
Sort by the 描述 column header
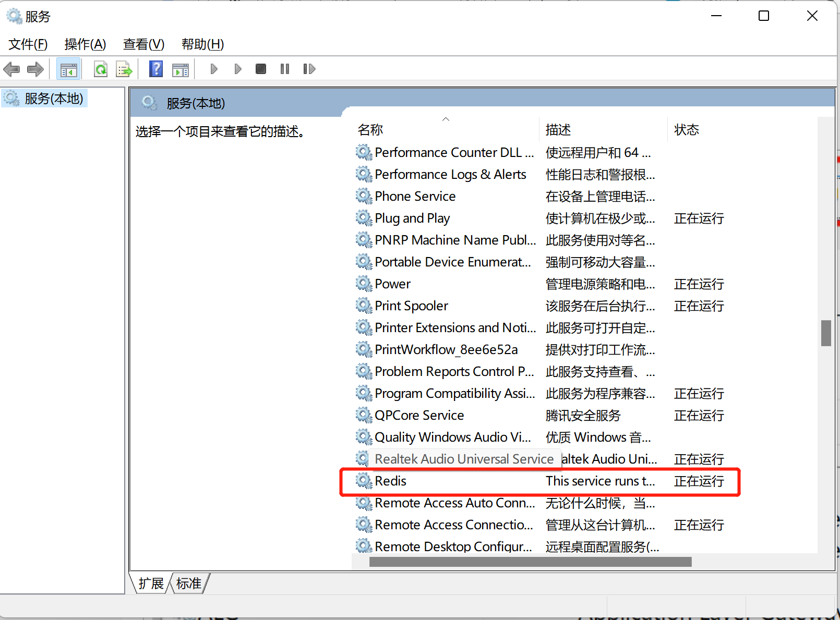(603, 129)
